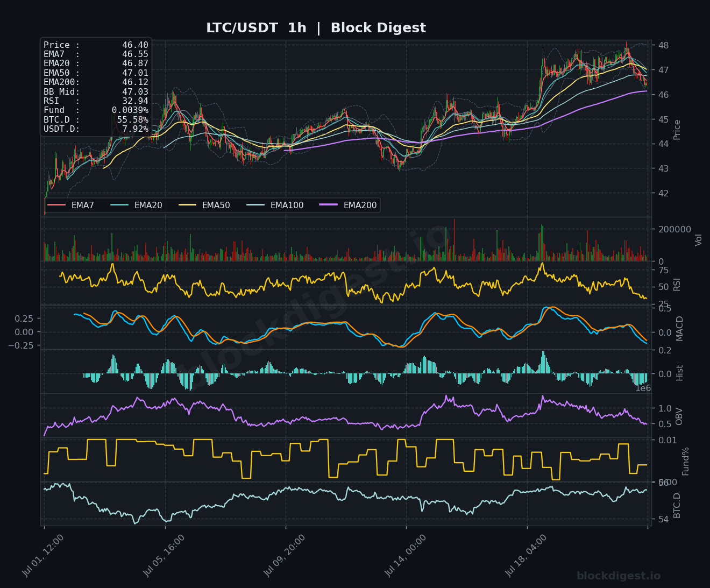
Task: Click the 200000 volume axis tick
Action: coord(674,229)
